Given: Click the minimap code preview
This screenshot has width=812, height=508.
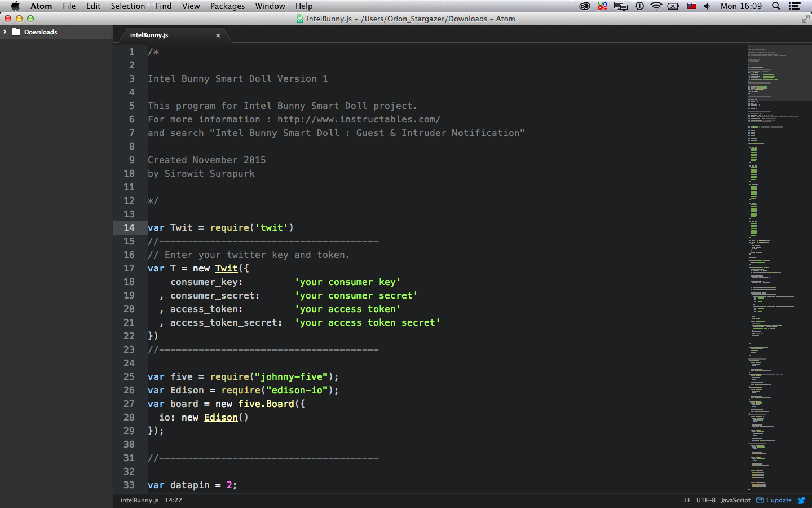Looking at the screenshot, I should [779, 268].
